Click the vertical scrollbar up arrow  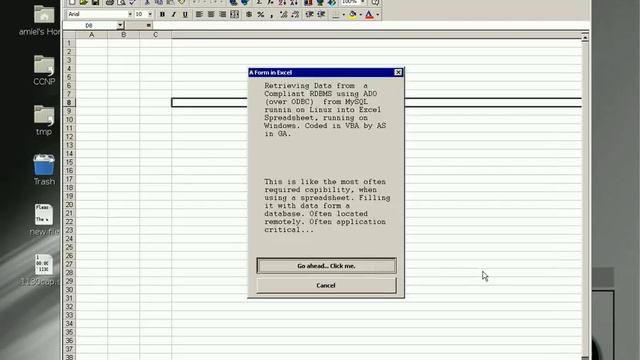tap(585, 38)
